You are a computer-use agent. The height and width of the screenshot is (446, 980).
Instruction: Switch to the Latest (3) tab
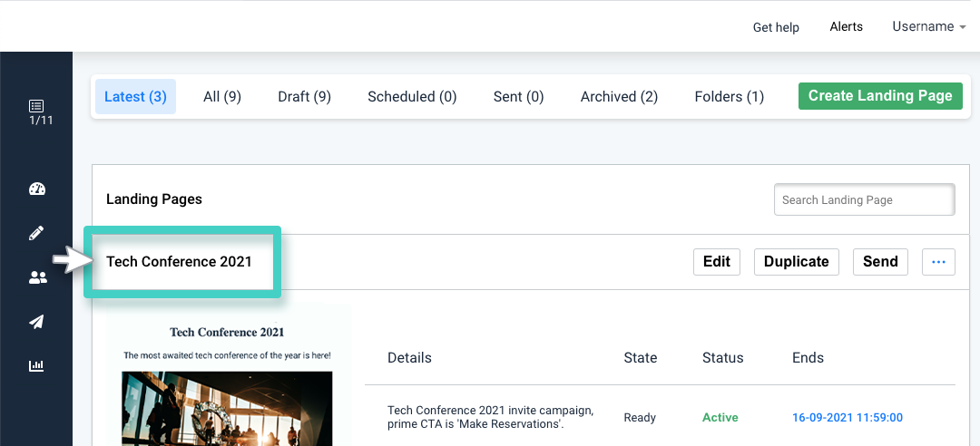pyautogui.click(x=135, y=97)
